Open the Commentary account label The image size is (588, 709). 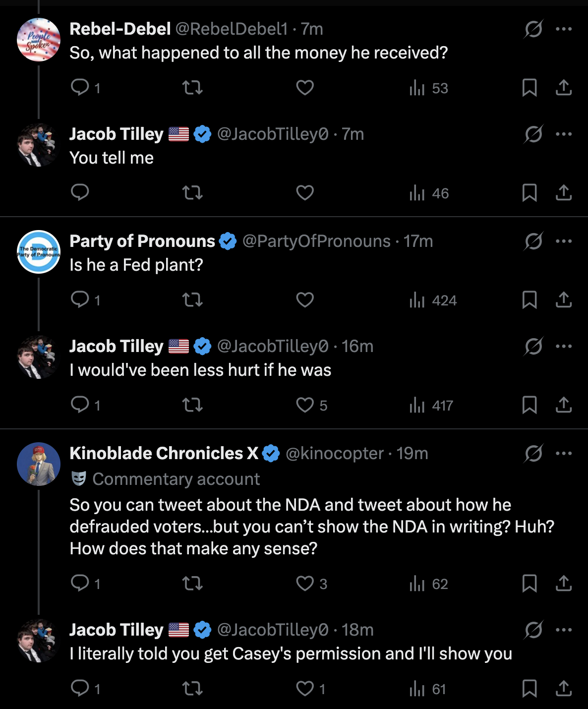coord(176,479)
